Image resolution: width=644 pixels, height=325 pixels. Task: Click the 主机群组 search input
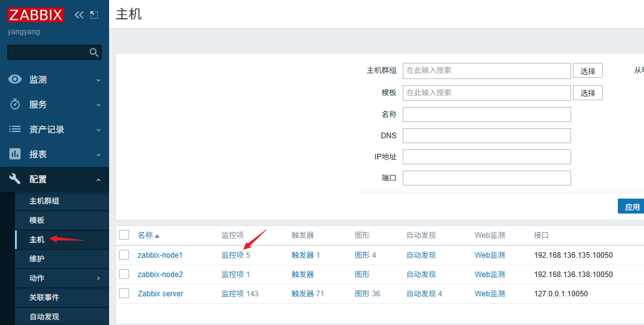click(487, 70)
